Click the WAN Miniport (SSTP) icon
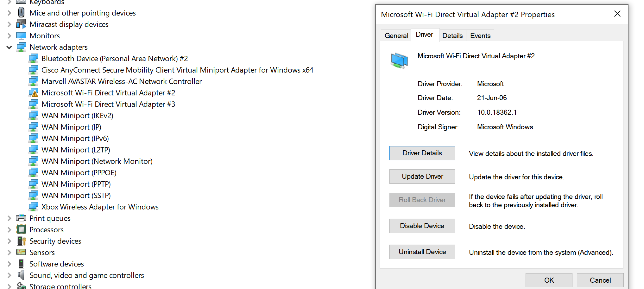Viewport: 644px width, 289px height. (x=33, y=195)
